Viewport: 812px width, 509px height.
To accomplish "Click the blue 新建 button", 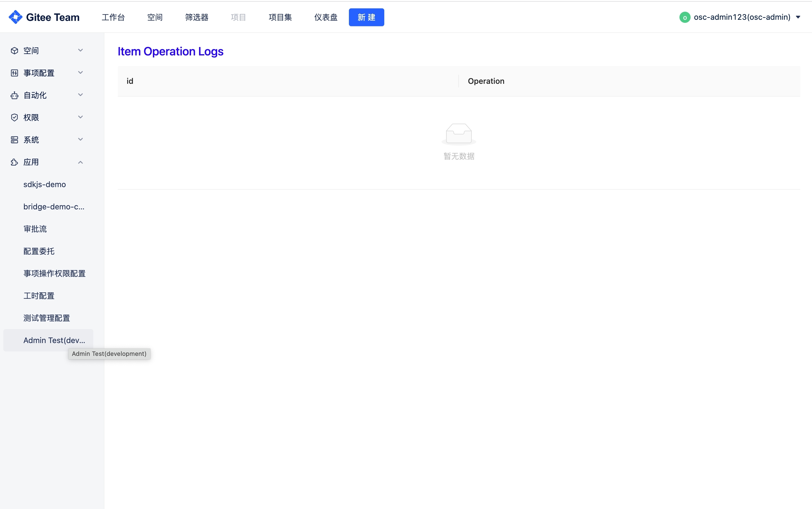I will click(366, 17).
